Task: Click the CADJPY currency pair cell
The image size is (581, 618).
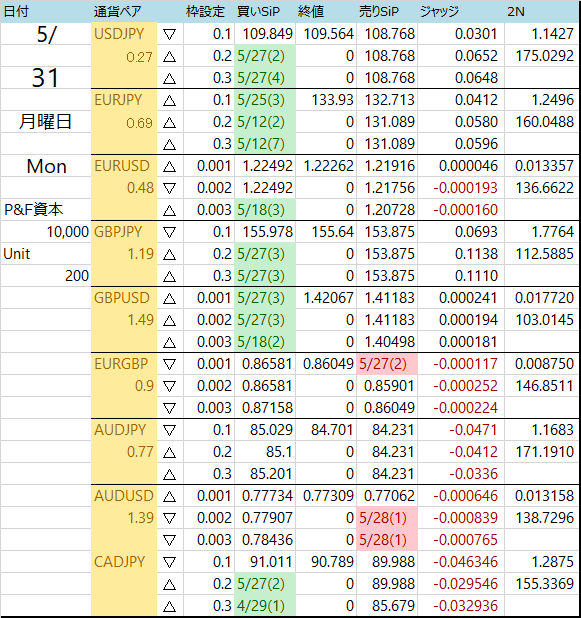Action: click(x=124, y=562)
